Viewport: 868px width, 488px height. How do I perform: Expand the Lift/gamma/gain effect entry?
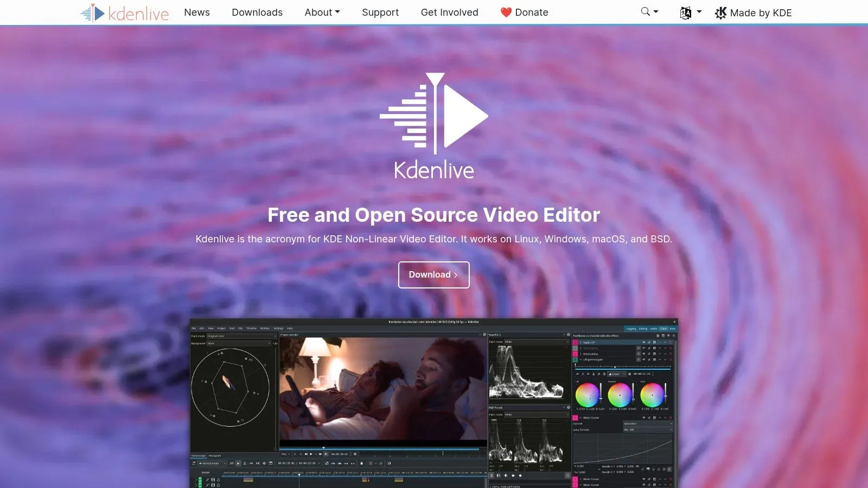click(x=581, y=359)
